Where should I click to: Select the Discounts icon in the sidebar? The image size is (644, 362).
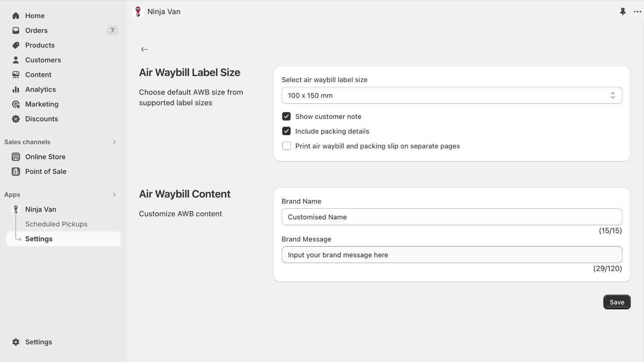(15, 119)
